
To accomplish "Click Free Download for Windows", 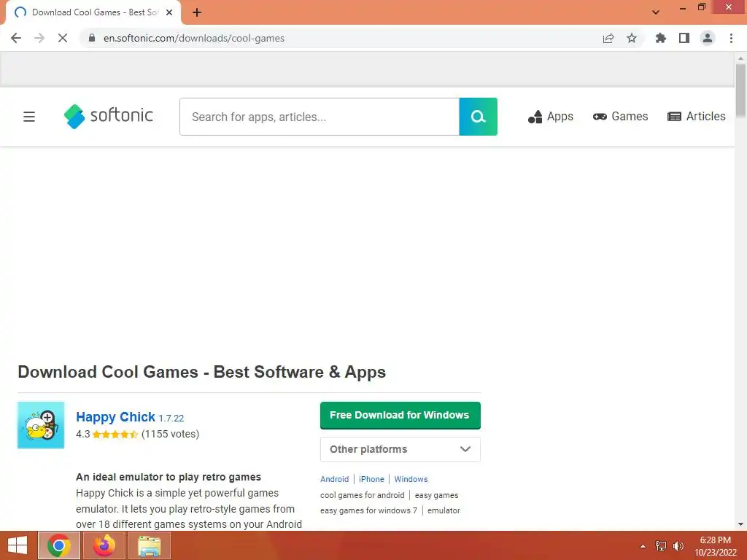I will tap(400, 415).
